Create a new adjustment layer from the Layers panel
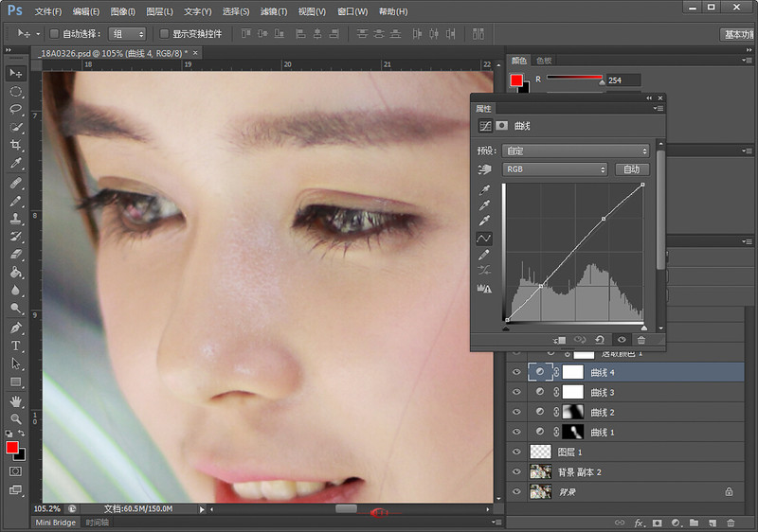The image size is (758, 532). (676, 523)
